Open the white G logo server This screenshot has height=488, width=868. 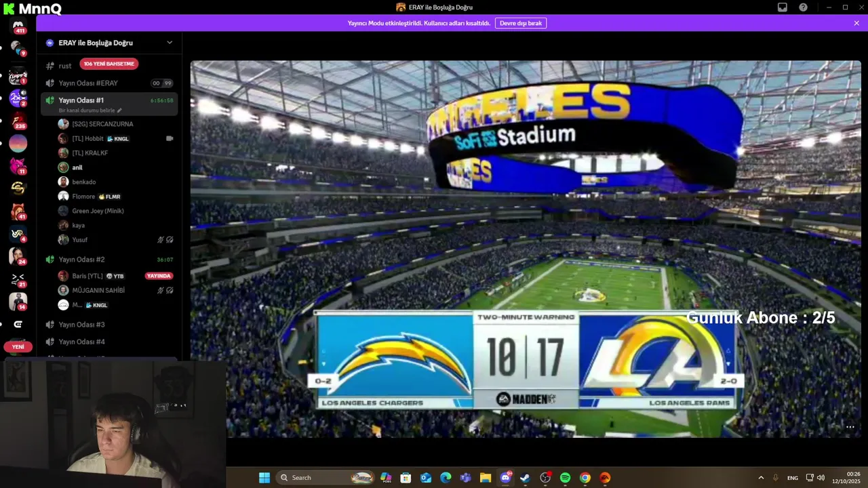coord(18,325)
